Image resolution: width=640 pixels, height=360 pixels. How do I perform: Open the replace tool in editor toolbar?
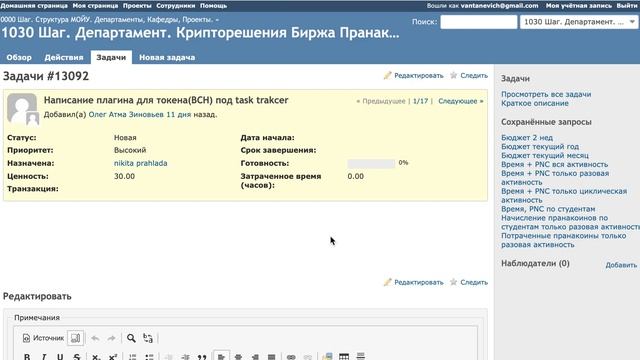click(148, 338)
